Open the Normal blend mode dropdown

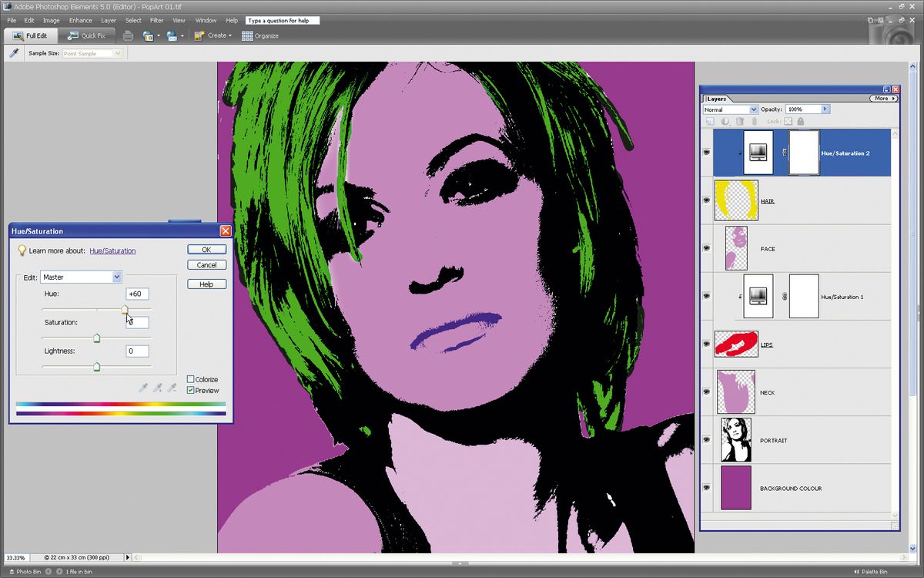coord(752,109)
